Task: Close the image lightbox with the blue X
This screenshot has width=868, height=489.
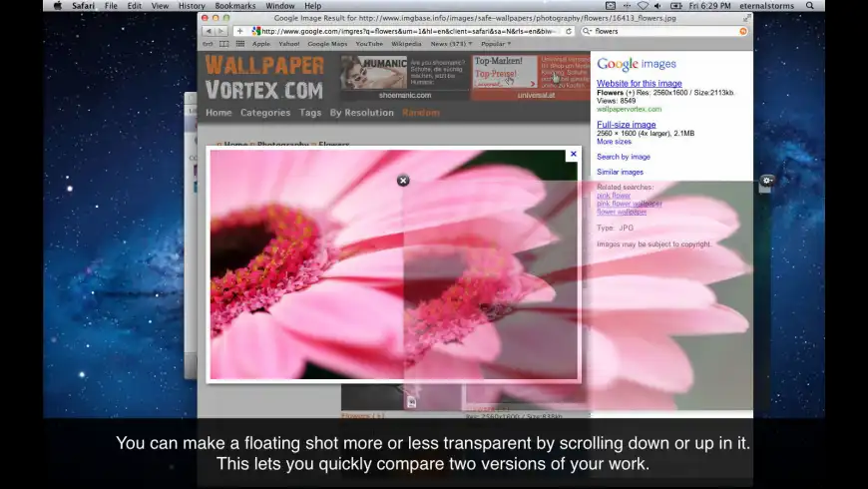Action: [x=574, y=154]
